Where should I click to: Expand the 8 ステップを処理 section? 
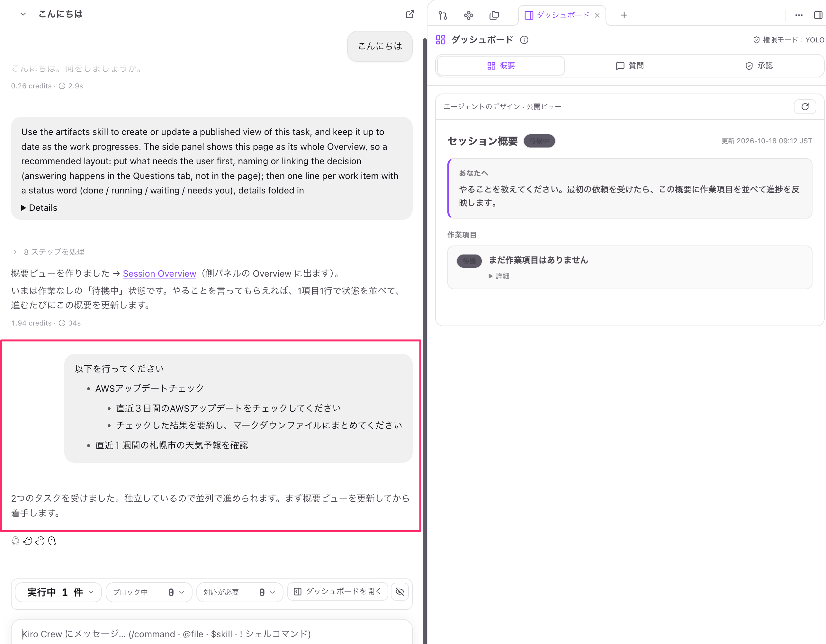(x=49, y=252)
